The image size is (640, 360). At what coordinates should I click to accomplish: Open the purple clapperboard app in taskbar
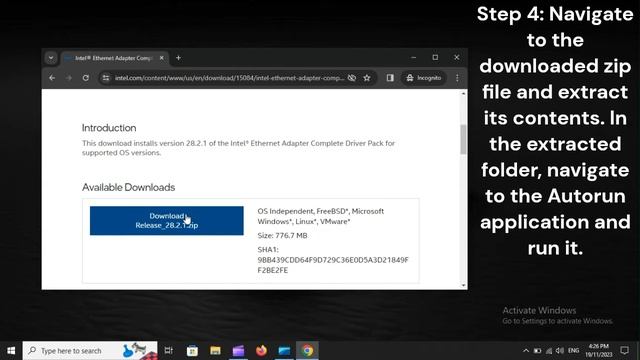tap(238, 351)
